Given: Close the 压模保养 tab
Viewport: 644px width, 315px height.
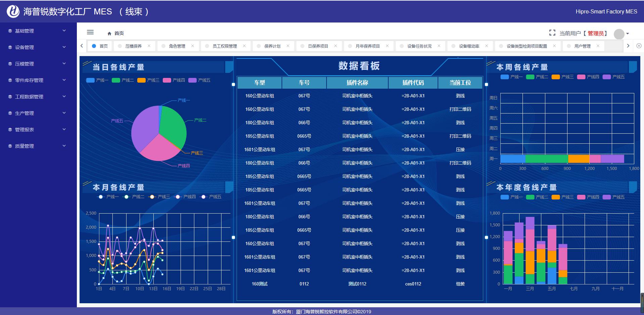Looking at the screenshot, I should coord(149,46).
